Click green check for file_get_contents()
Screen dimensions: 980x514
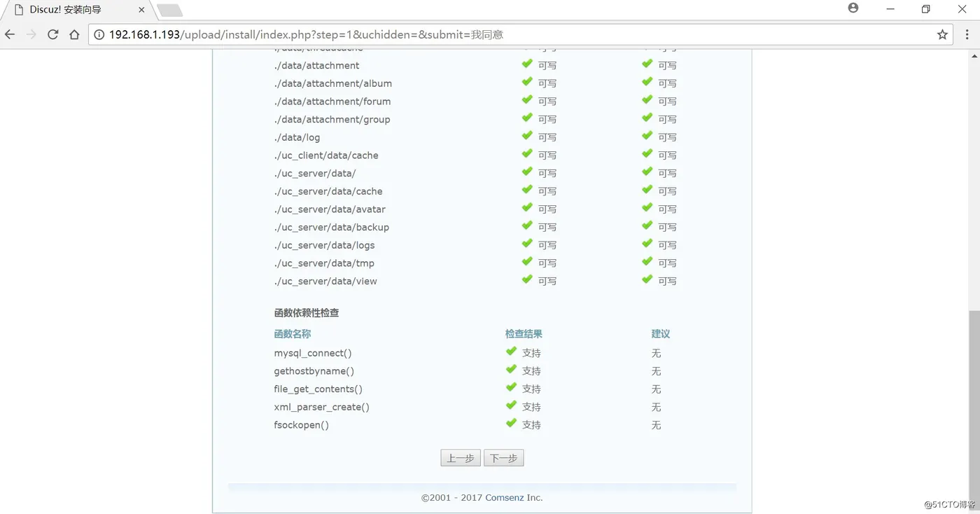click(511, 387)
